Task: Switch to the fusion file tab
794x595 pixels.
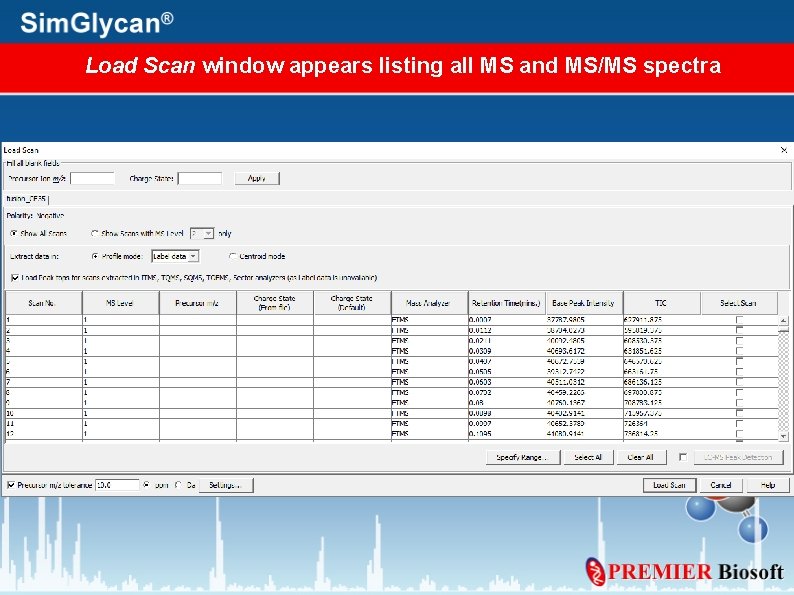Action: 26,199
